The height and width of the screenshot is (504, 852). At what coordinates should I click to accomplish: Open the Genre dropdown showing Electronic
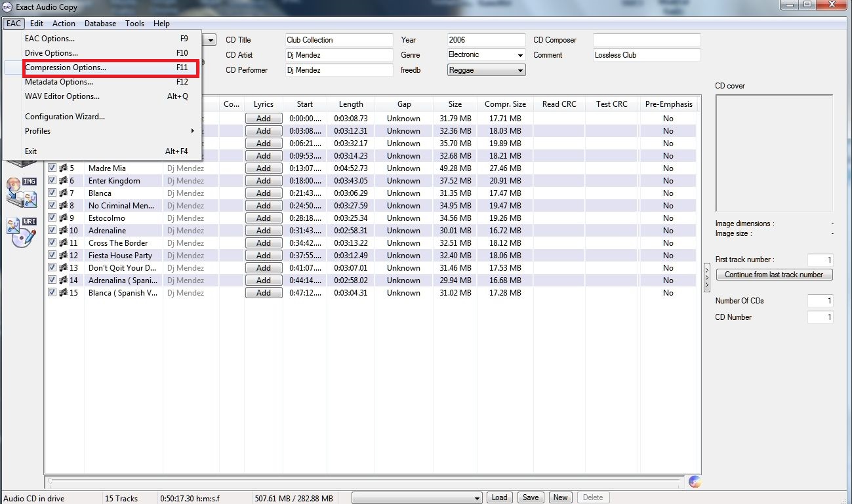click(x=487, y=55)
